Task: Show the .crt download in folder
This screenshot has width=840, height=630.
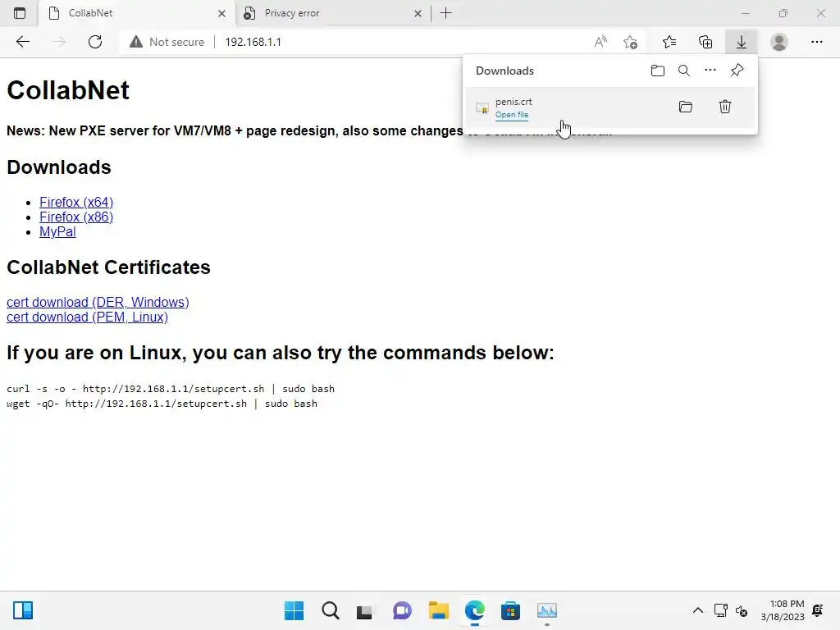Action: pos(686,107)
